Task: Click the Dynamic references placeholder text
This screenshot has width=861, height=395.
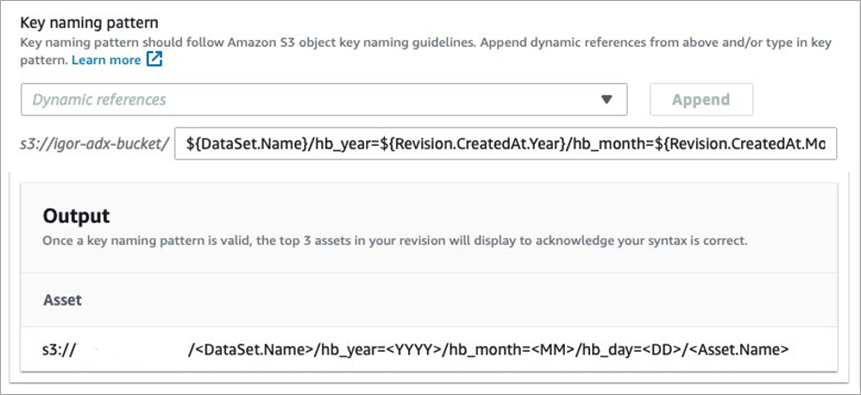Action: [99, 99]
